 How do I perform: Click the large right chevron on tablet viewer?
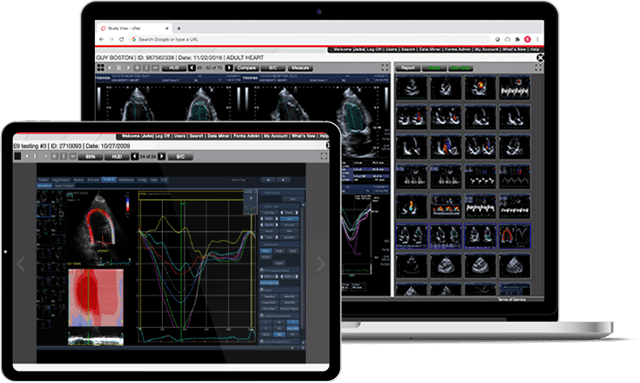pos(321,264)
